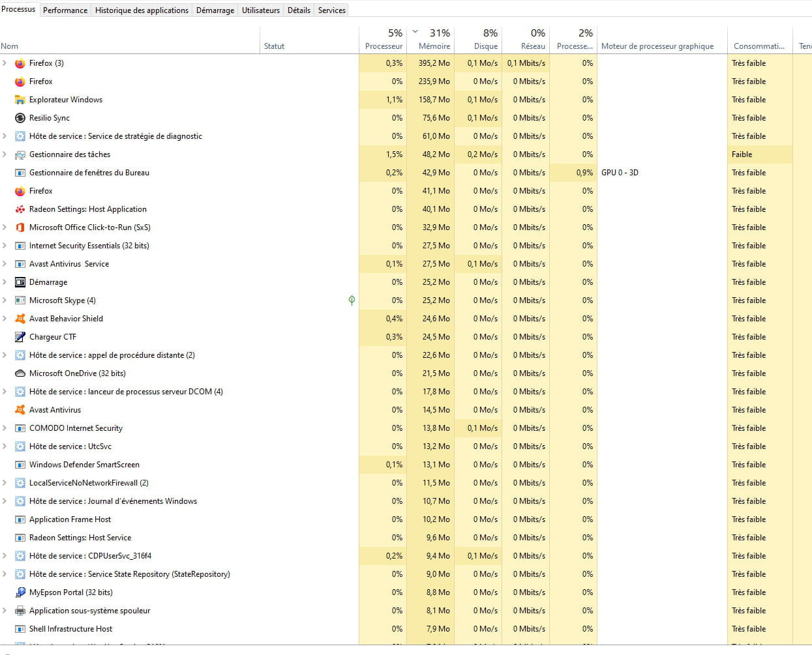Click the Avast Behavior Shield icon
Image resolution: width=812 pixels, height=655 pixels.
(20, 319)
